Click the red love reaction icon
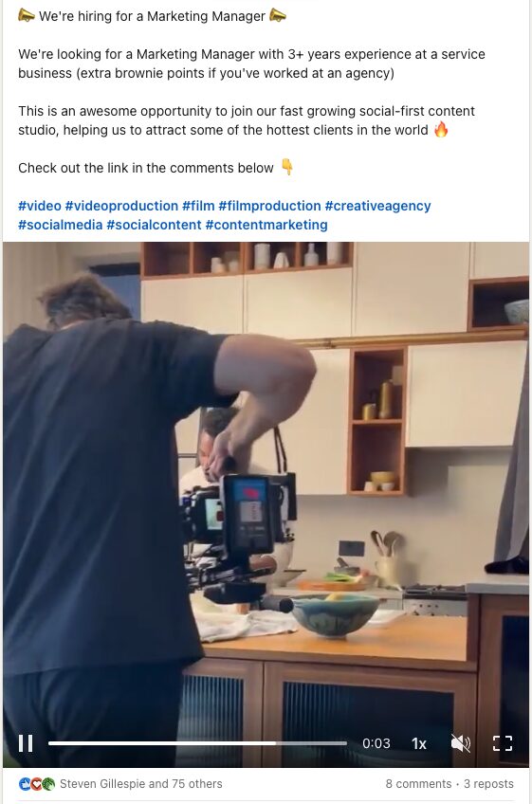This screenshot has height=804, width=532. pos(36,783)
